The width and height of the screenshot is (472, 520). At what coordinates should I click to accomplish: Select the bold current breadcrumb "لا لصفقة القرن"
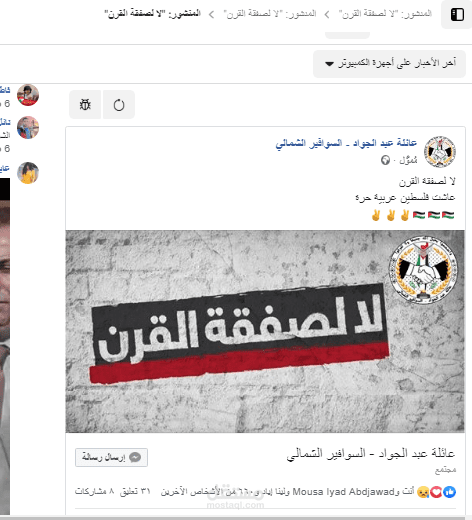(x=153, y=14)
